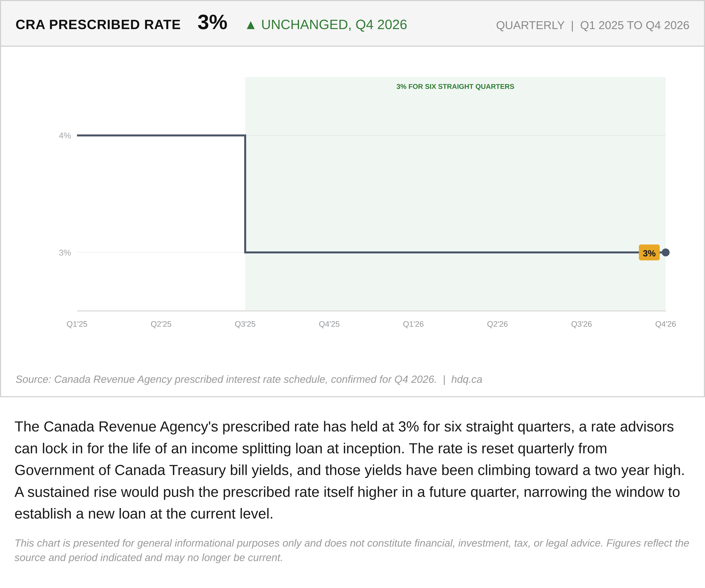
Task: Click the QUARTERLY frequency label
Action: (x=530, y=26)
